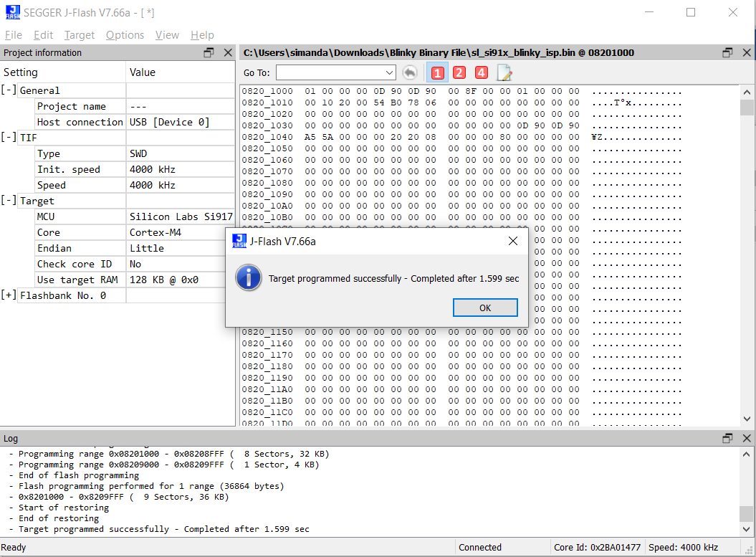Click the edit data file icon
Viewport: 756px width, 557px height.
pos(504,73)
